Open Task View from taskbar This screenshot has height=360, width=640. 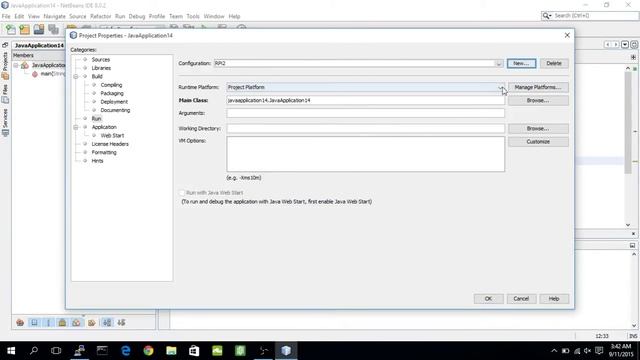(x=56, y=351)
